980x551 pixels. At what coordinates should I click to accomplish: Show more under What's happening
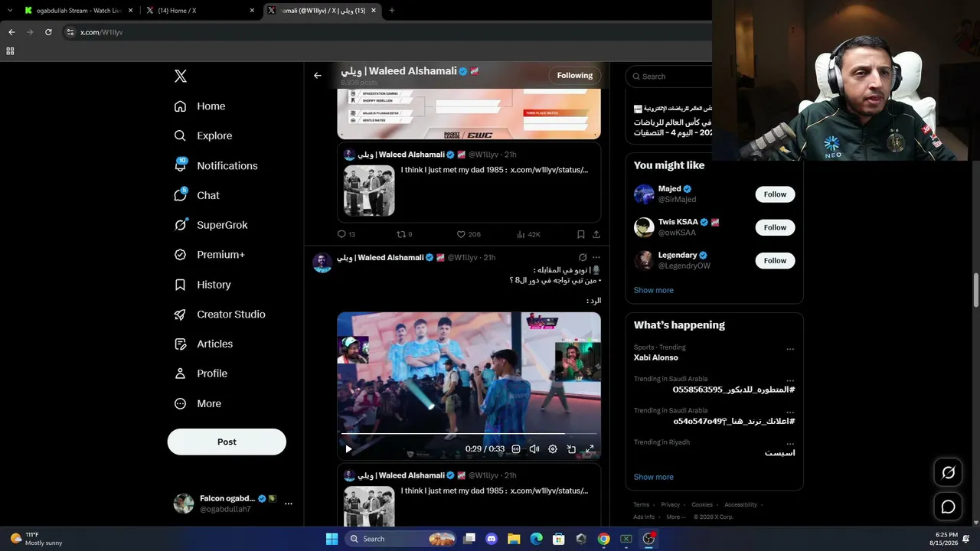(654, 477)
